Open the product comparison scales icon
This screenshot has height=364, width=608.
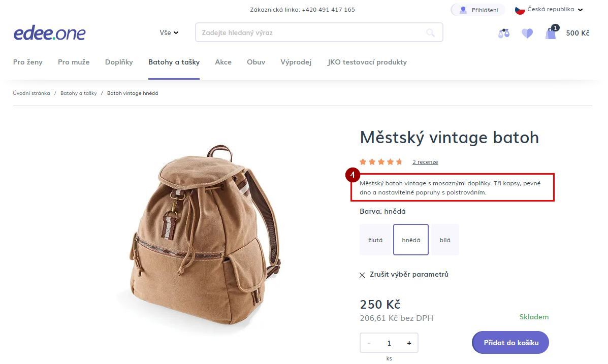503,32
